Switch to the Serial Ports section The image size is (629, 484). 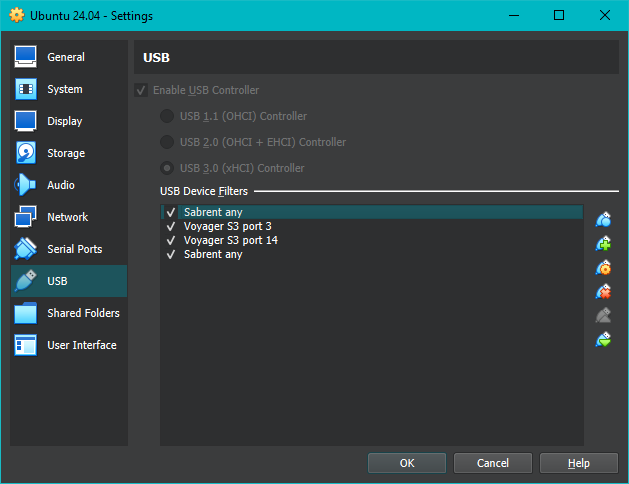(x=74, y=249)
